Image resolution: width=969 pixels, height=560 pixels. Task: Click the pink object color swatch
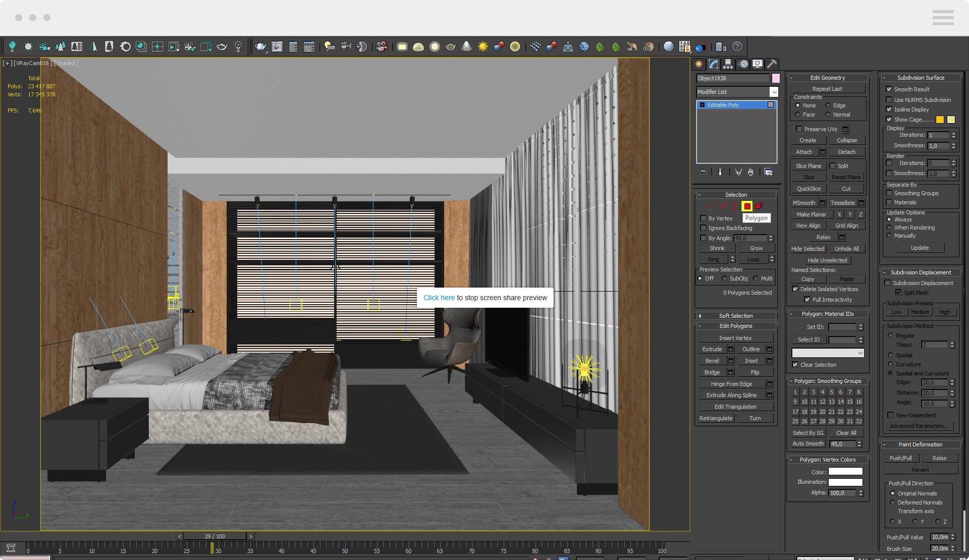point(776,78)
